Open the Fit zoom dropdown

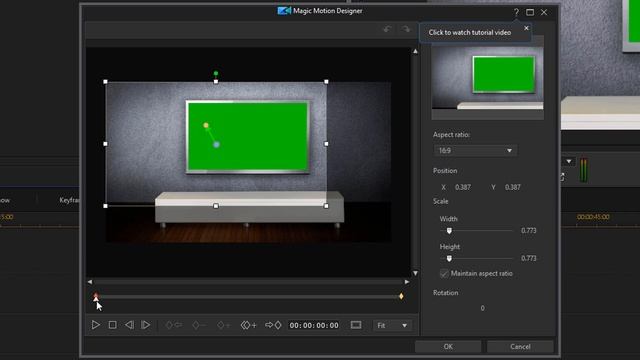coord(392,325)
